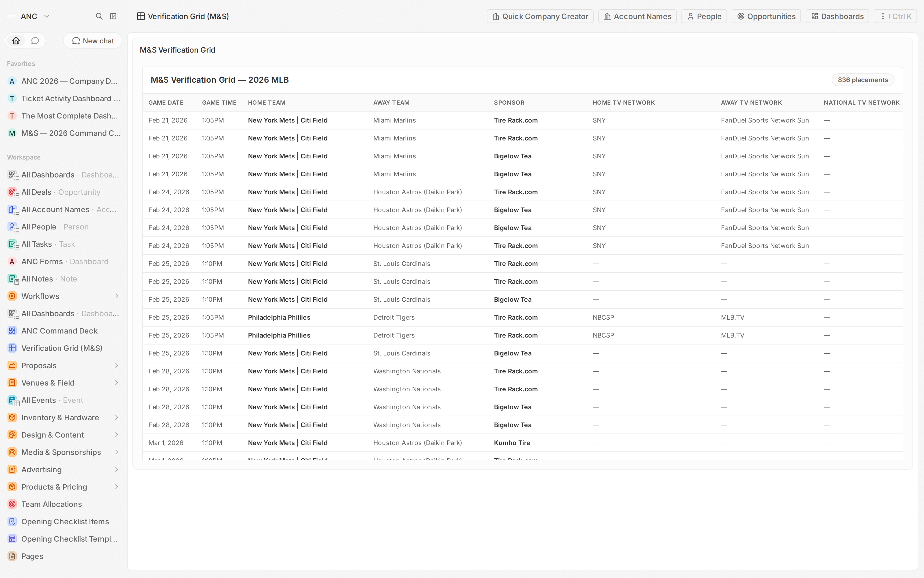Open the Ctrl K command menu button

pos(895,16)
